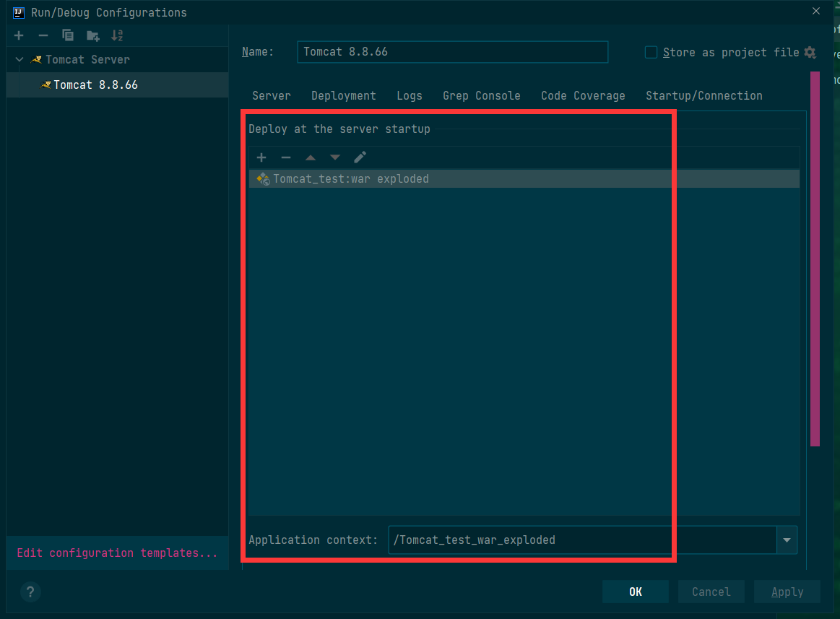Switch to the Deployment tab
Image resolution: width=840 pixels, height=619 pixels.
(343, 96)
